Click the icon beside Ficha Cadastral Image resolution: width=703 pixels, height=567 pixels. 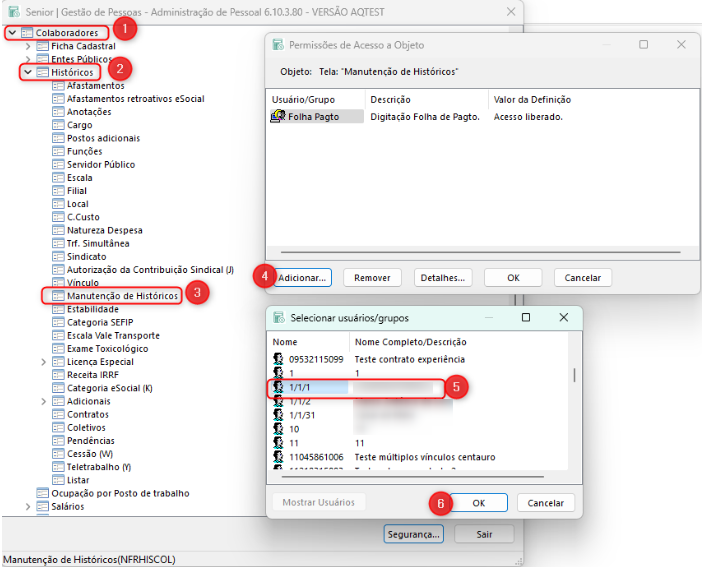pyautogui.click(x=42, y=46)
